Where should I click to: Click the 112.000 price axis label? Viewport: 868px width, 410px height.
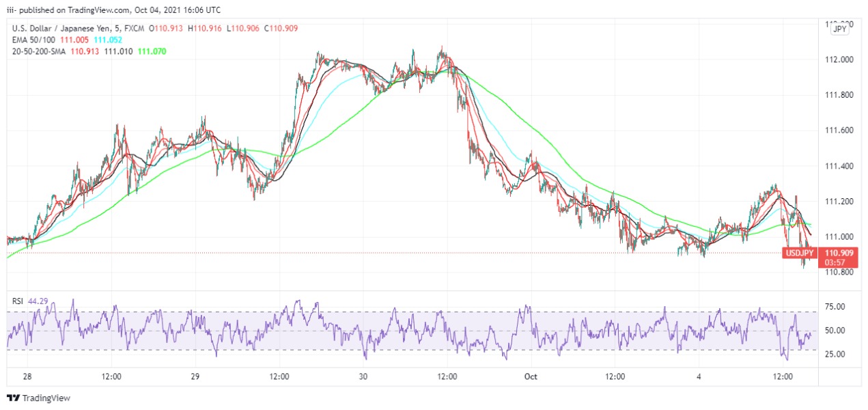(x=839, y=59)
